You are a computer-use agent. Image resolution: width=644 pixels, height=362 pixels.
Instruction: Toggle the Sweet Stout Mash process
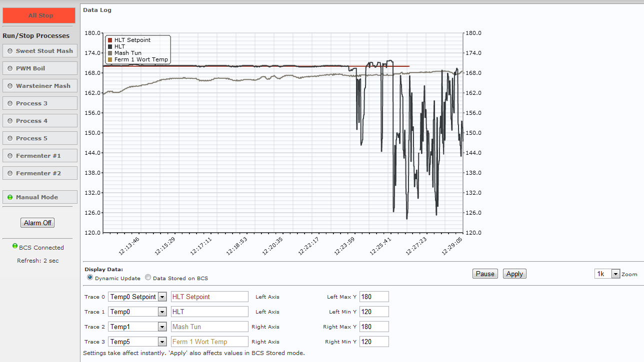click(x=40, y=51)
